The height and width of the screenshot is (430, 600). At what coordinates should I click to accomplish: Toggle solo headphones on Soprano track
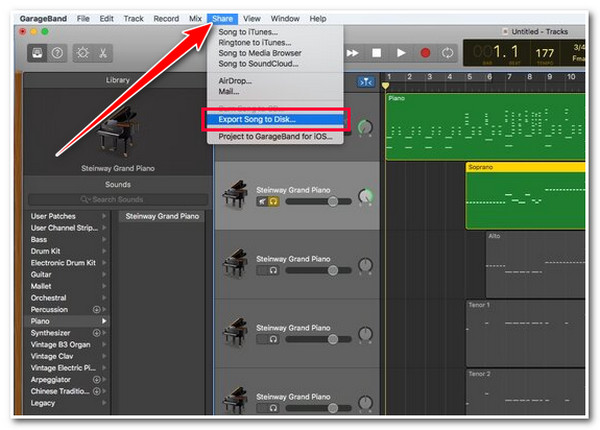click(273, 201)
